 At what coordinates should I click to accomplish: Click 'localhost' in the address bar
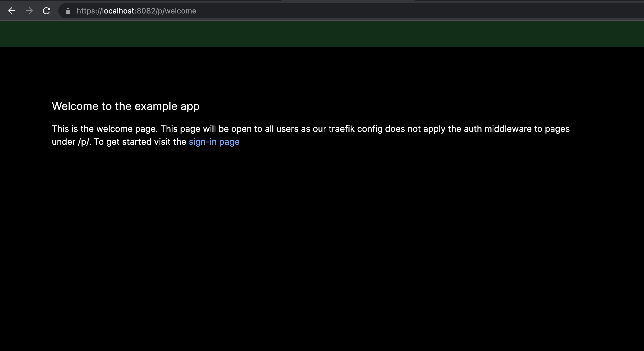[x=118, y=11]
